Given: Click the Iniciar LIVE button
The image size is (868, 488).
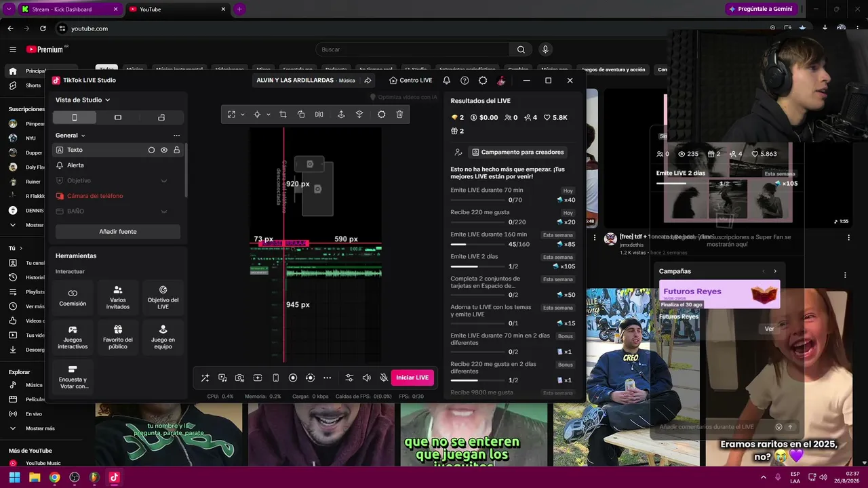Looking at the screenshot, I should click(412, 378).
